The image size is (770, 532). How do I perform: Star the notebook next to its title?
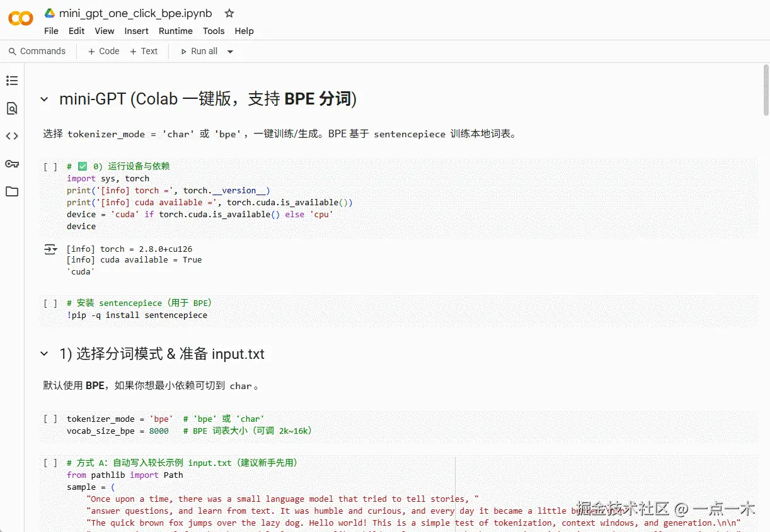(x=228, y=13)
